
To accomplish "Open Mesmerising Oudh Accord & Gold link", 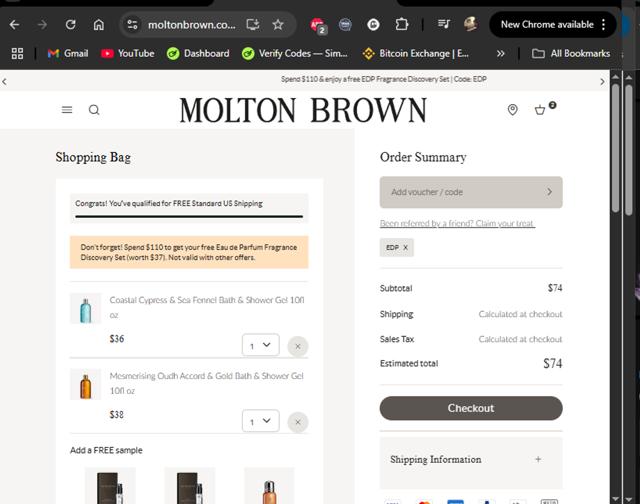I will pyautogui.click(x=207, y=383).
